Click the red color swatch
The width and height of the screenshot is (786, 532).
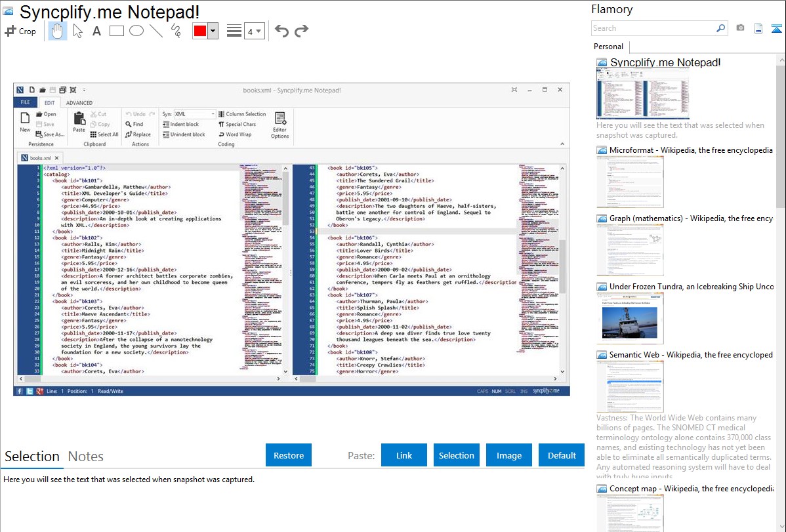(x=200, y=31)
